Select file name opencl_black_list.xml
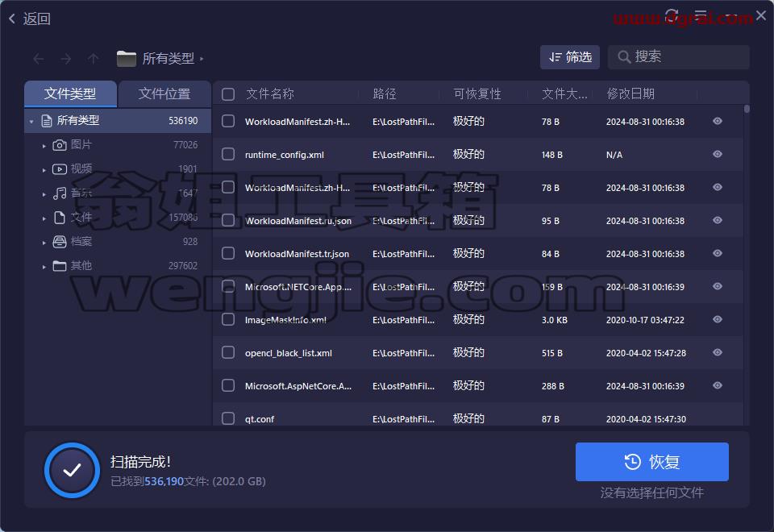This screenshot has width=774, height=532. tap(289, 353)
